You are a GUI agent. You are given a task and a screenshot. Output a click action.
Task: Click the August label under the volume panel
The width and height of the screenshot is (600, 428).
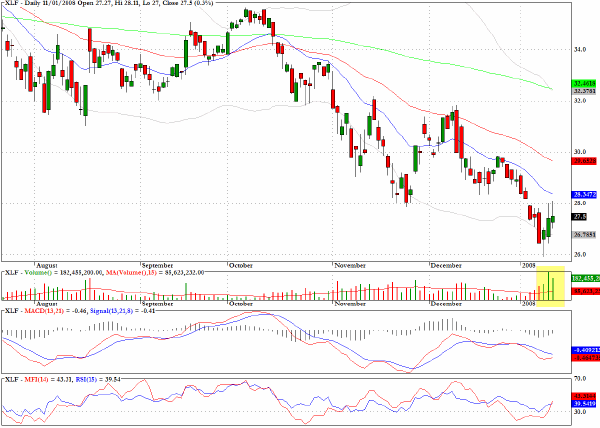(47, 304)
